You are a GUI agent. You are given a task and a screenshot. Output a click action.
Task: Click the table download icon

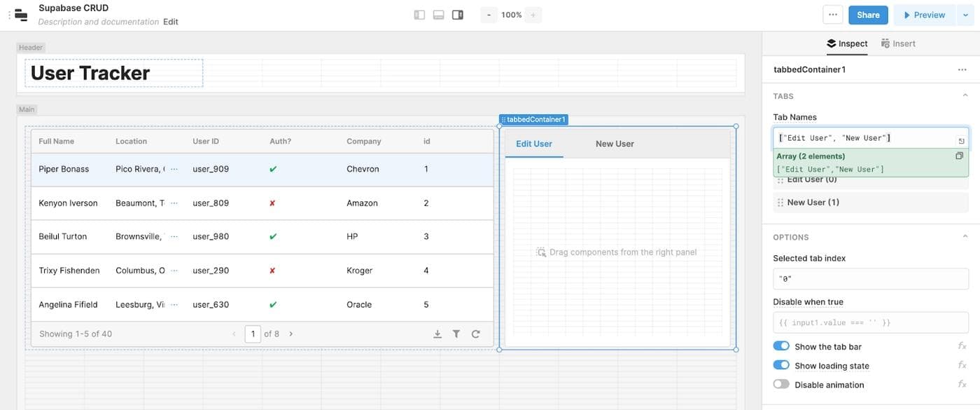click(437, 334)
